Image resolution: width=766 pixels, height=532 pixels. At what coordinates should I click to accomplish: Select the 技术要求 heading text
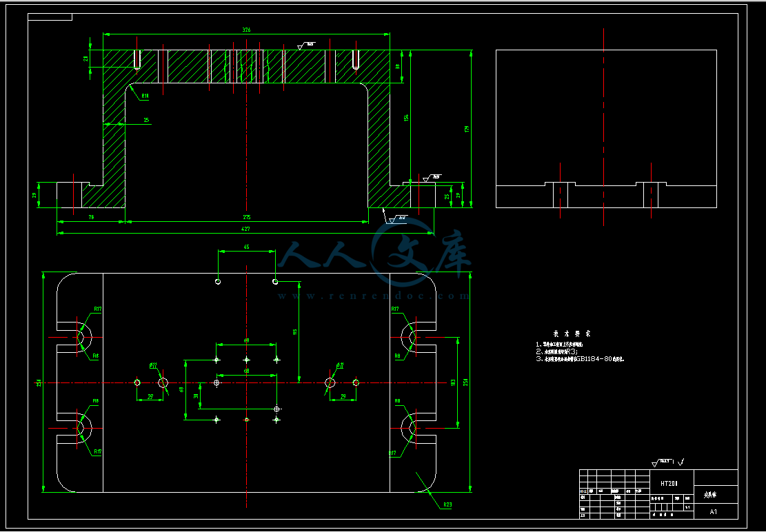pyautogui.click(x=572, y=334)
